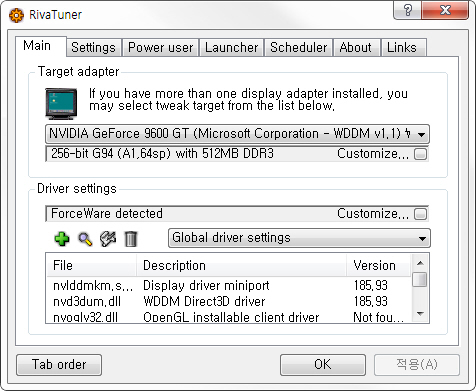The width and height of the screenshot is (476, 391).
Task: Click the monitor image under Target adapter
Action: tap(61, 104)
